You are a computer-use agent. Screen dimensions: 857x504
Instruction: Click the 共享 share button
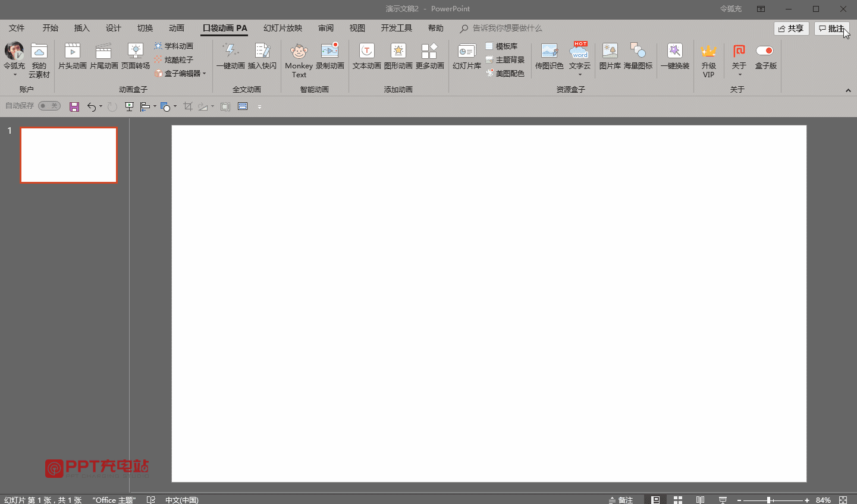(x=792, y=29)
